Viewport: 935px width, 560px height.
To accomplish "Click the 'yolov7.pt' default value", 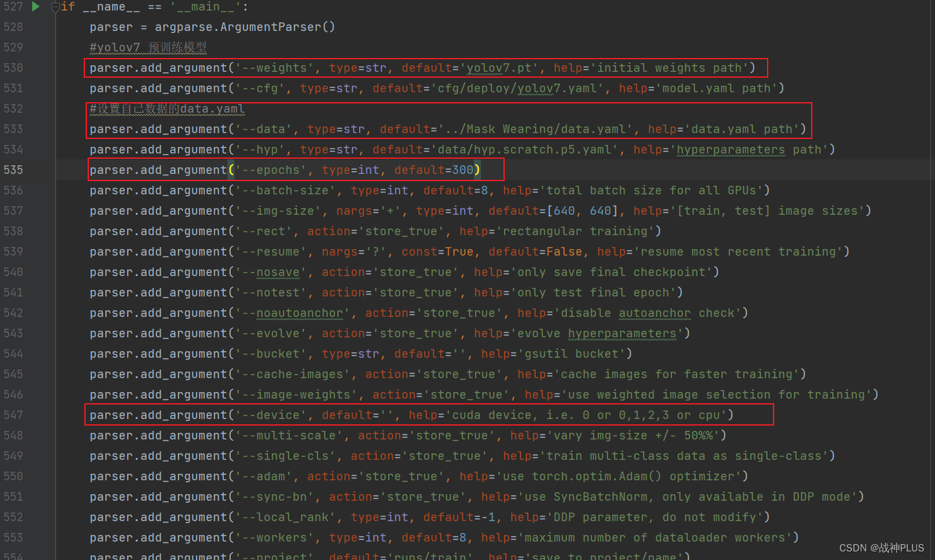I will pos(503,68).
